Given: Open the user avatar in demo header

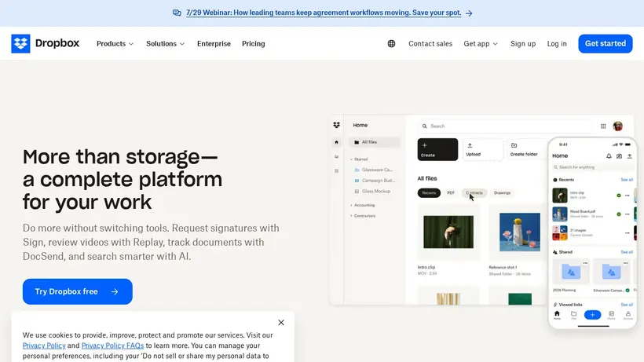Looking at the screenshot, I should coord(618,126).
